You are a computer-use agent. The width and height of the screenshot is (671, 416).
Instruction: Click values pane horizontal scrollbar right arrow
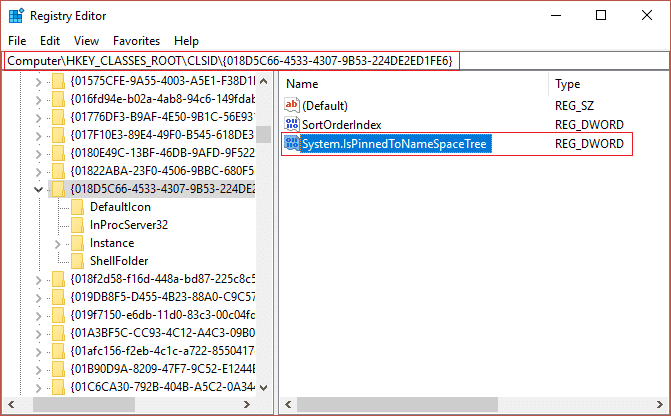[x=659, y=404]
